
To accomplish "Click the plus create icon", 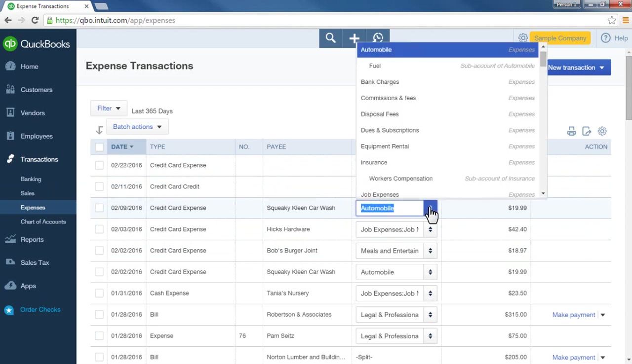I will (x=354, y=38).
